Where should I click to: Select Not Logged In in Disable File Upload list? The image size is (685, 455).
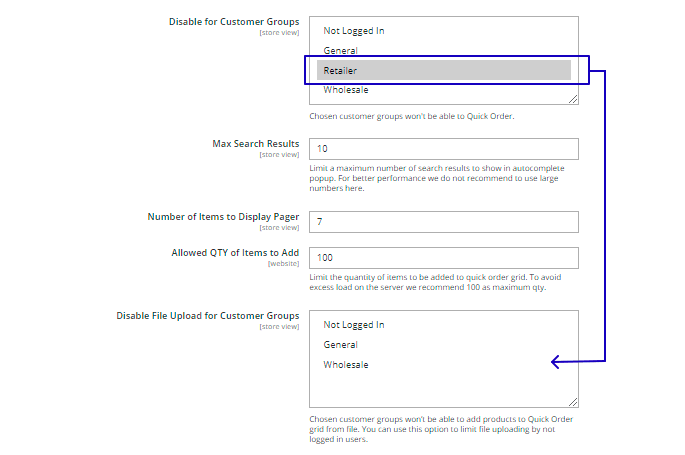pyautogui.click(x=354, y=325)
